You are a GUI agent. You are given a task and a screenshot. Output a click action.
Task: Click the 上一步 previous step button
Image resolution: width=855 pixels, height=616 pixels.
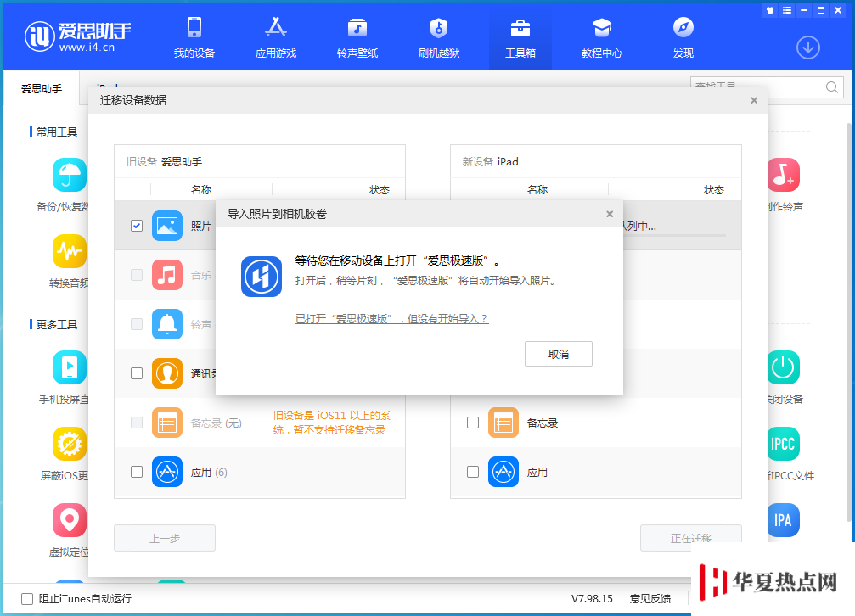pos(165,538)
